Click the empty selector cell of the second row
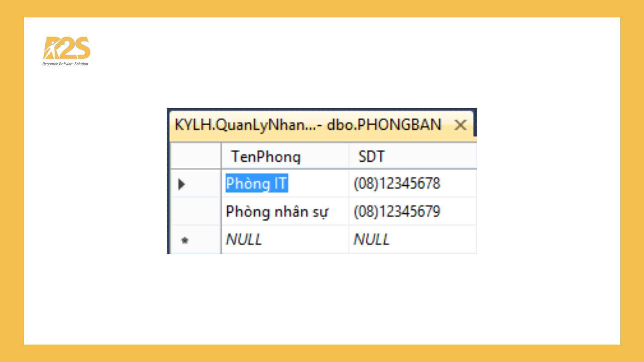644x362 pixels. pos(195,211)
